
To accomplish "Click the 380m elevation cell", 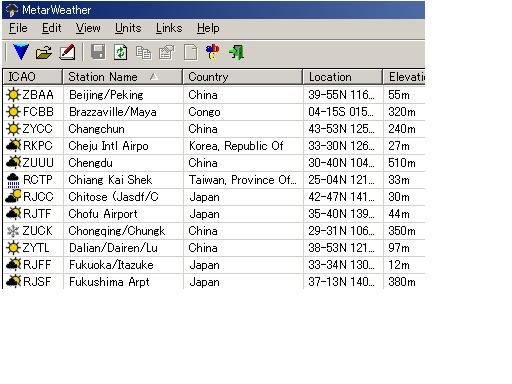I will (x=402, y=282).
